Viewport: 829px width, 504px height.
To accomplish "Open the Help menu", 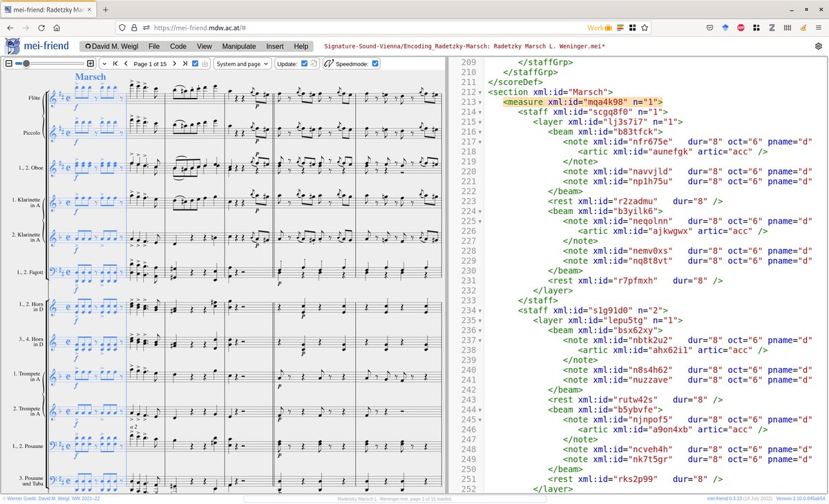I will [301, 46].
